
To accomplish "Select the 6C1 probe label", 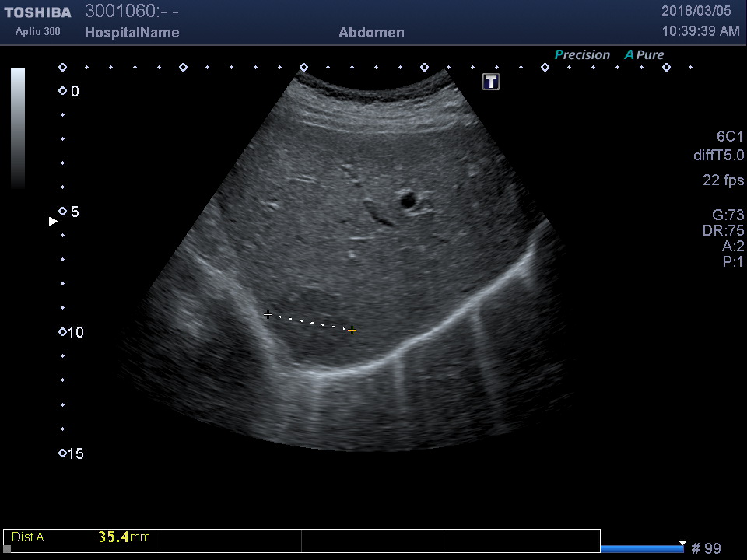I will (x=730, y=136).
